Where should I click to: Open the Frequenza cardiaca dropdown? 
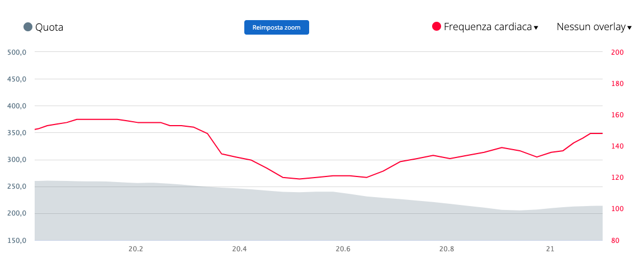click(x=487, y=27)
